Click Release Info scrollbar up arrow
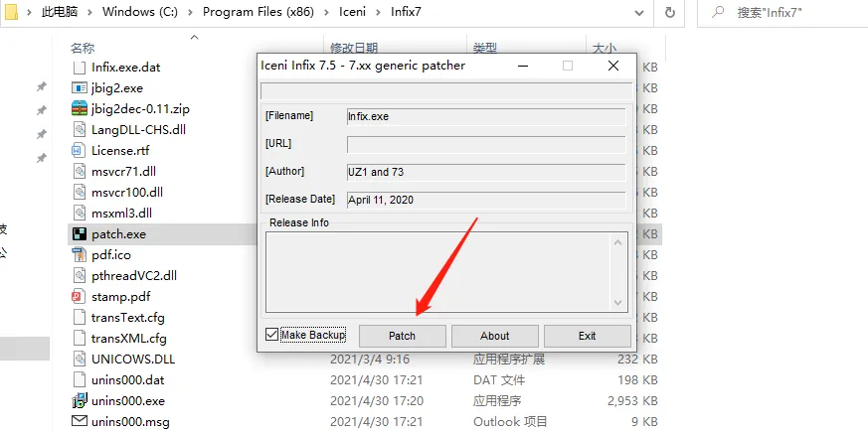868x435 pixels. tap(618, 242)
